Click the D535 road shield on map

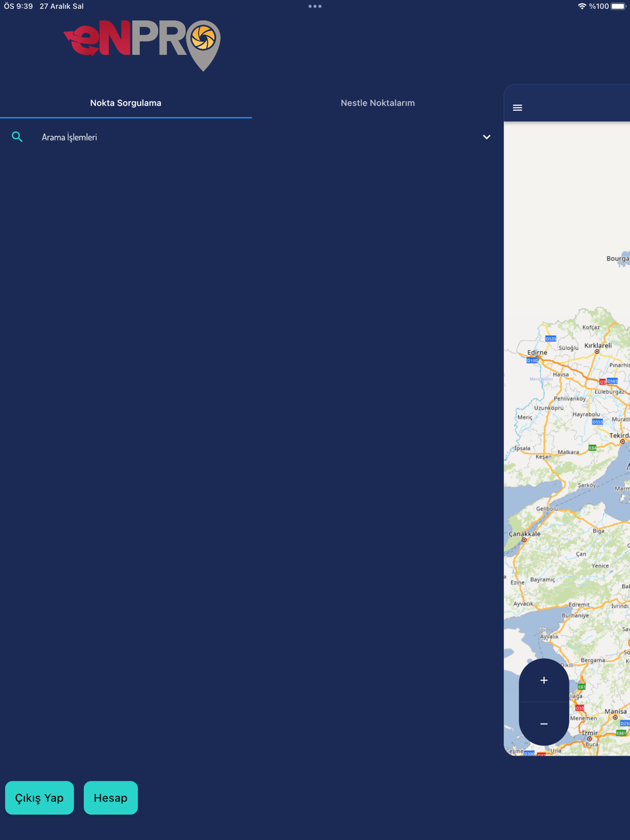(551, 339)
